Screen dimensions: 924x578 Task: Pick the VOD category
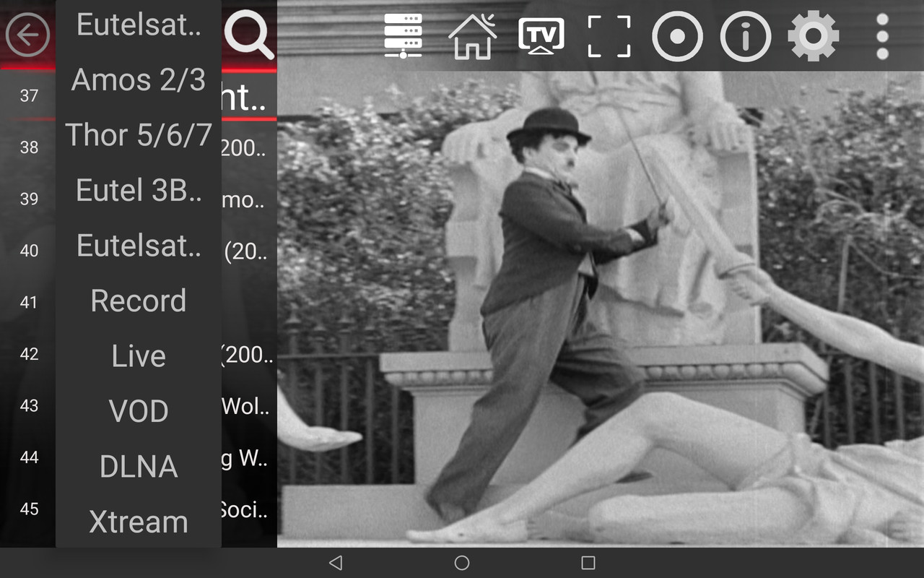tap(139, 411)
